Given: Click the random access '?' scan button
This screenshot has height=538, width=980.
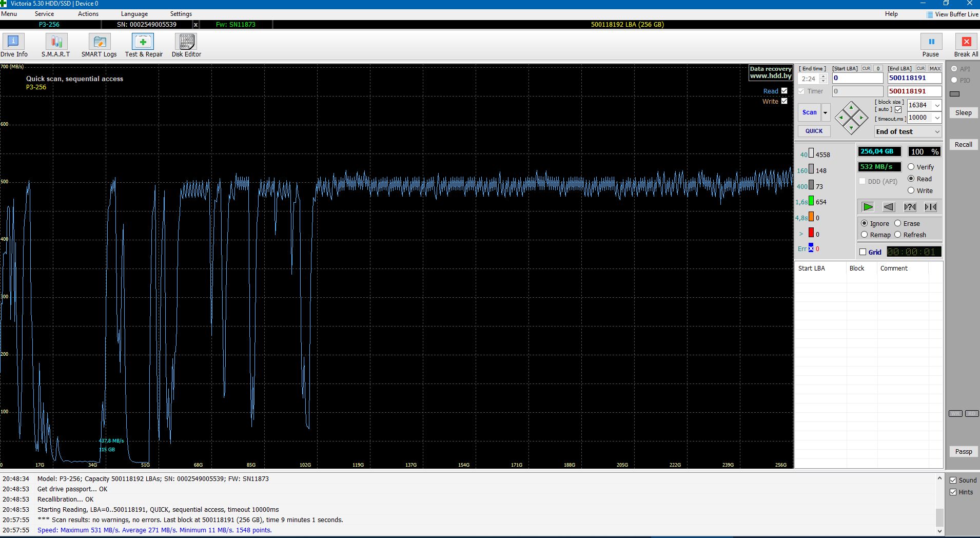Looking at the screenshot, I should (x=910, y=207).
